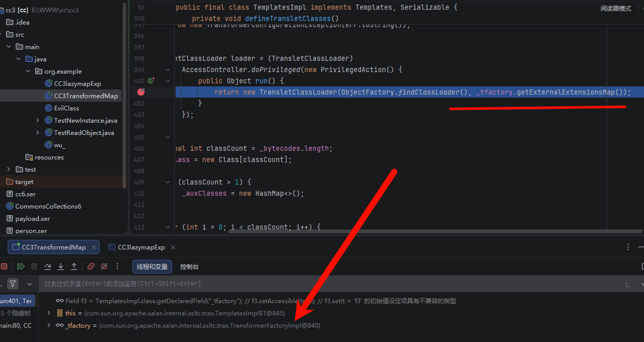Viewport: 644px width, 342px height.
Task: Switch to 控制台 tab
Action: [189, 266]
